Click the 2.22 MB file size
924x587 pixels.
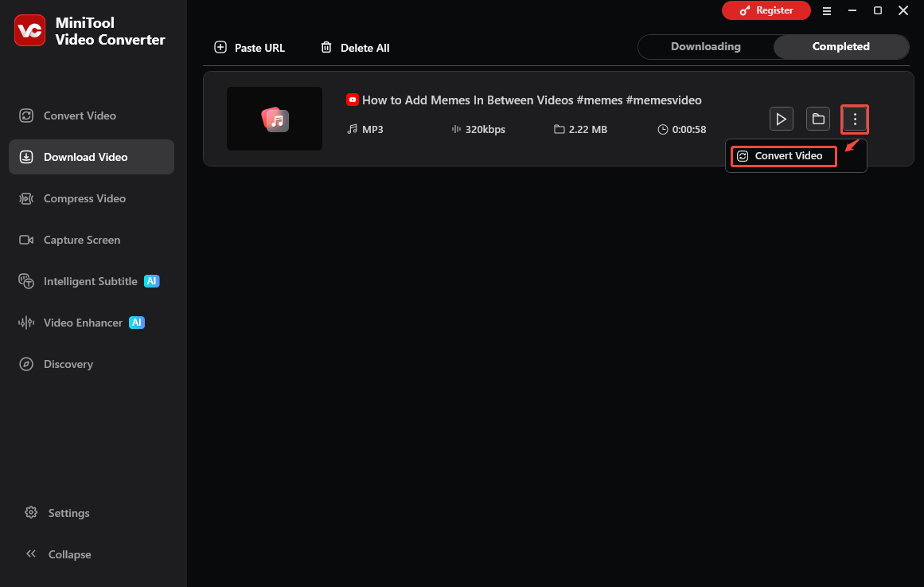pyautogui.click(x=587, y=129)
